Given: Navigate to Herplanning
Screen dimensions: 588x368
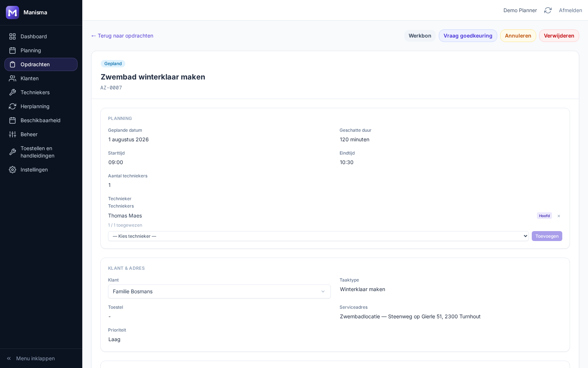Looking at the screenshot, I should coord(41,106).
